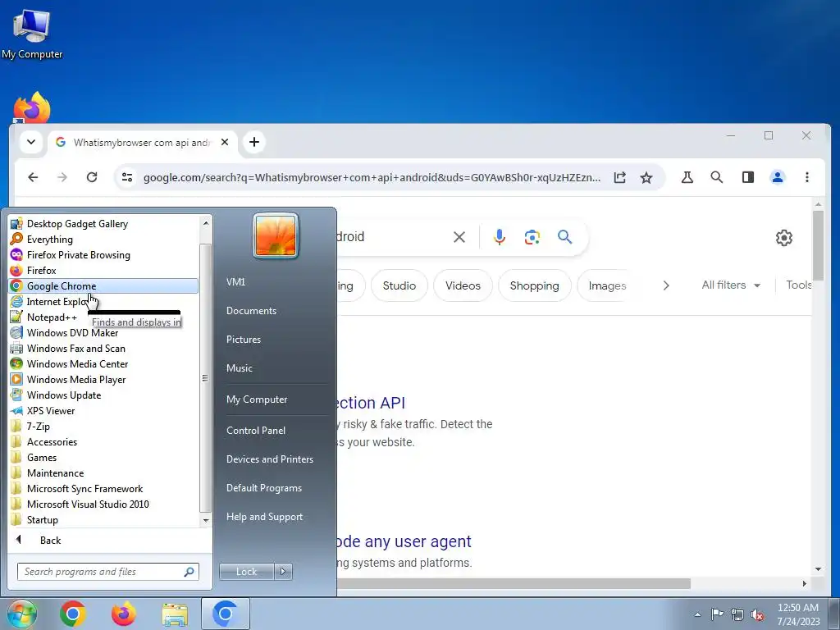Clear the Google search box with X
This screenshot has height=630, width=840.
click(459, 237)
